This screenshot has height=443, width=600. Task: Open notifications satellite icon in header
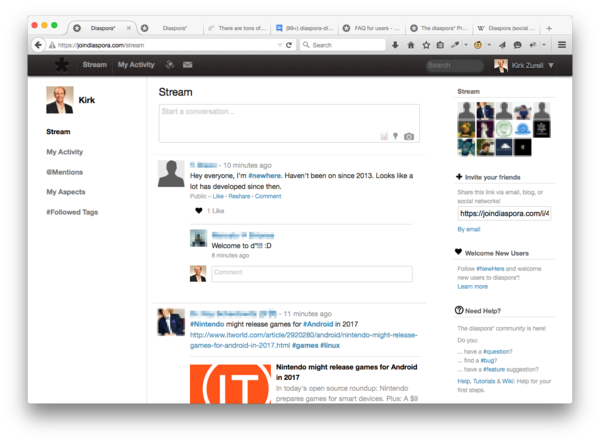[170, 65]
